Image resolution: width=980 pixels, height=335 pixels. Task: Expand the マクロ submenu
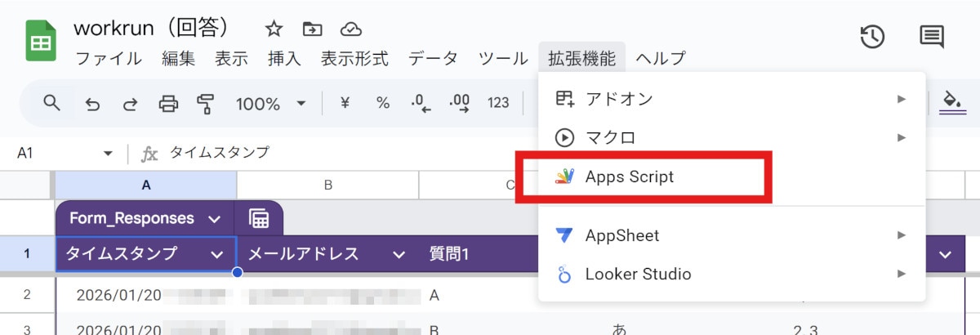pyautogui.click(x=902, y=137)
